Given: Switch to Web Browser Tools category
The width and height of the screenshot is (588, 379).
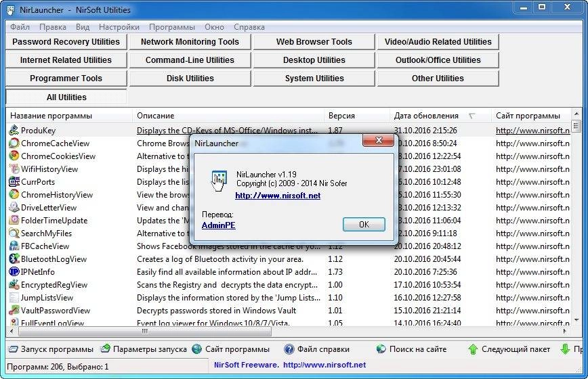Looking at the screenshot, I should coord(314,41).
